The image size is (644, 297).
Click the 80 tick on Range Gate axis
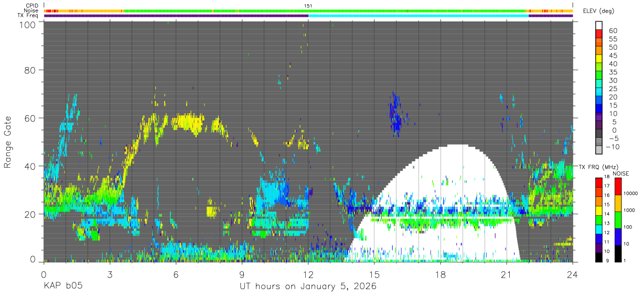(30, 70)
